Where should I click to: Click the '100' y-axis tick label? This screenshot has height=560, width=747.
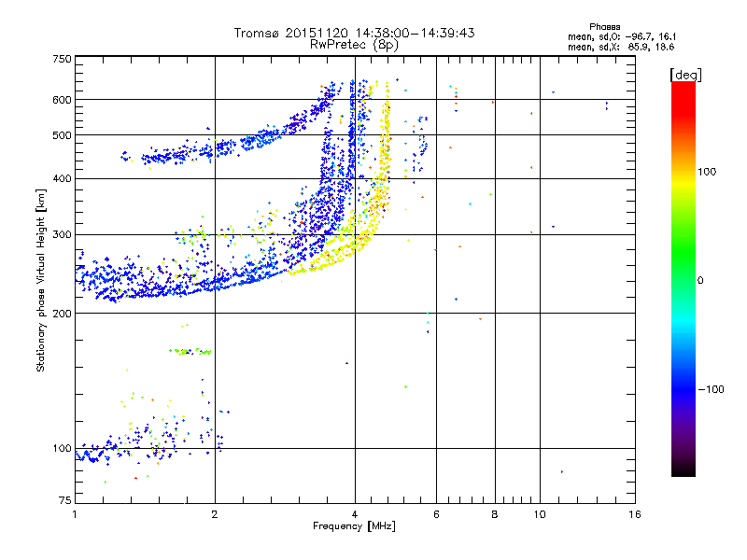(62, 448)
